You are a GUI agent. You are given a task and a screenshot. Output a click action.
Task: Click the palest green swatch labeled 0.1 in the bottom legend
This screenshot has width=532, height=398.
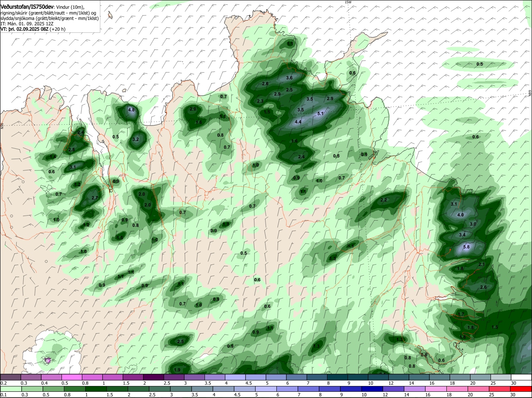(x=10, y=389)
